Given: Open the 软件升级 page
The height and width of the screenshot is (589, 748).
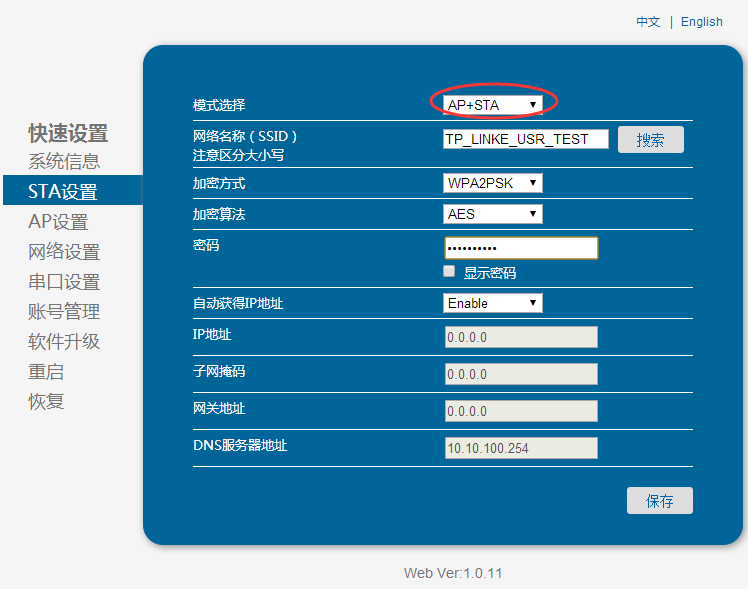Looking at the screenshot, I should pyautogui.click(x=64, y=342).
